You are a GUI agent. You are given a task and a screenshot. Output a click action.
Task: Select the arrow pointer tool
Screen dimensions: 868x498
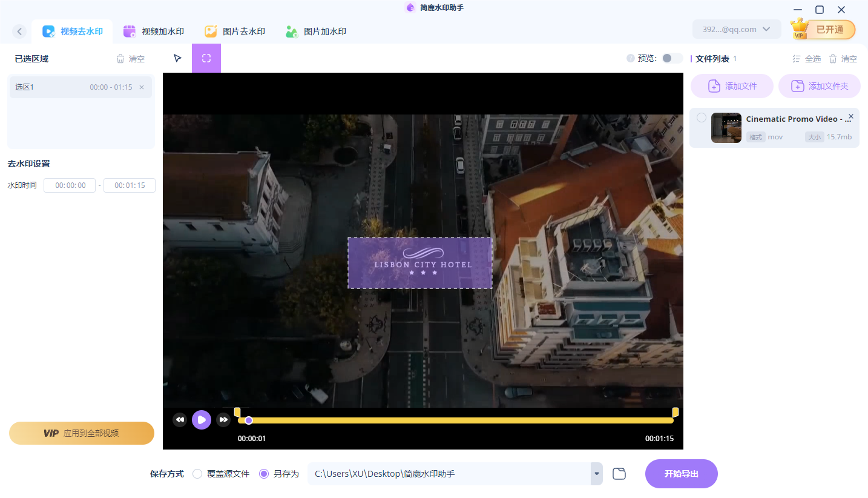[x=177, y=58]
